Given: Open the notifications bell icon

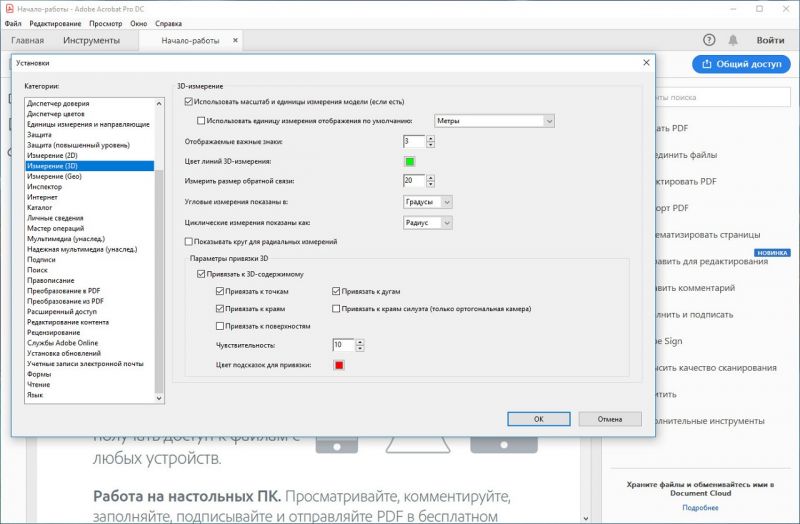Looking at the screenshot, I should click(733, 40).
